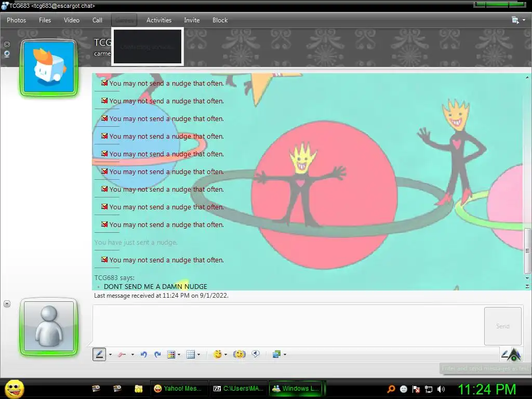Open the emoticon picker smiley
Viewport: 532px width, 399px height.
click(x=218, y=354)
